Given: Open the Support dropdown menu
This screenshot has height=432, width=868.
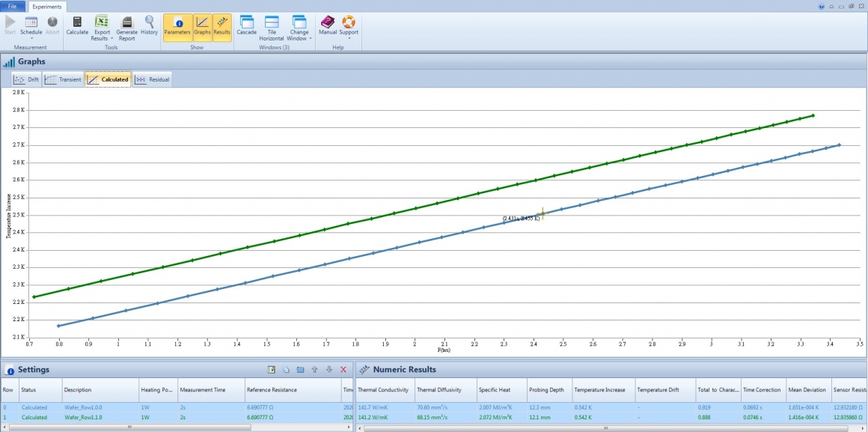Looking at the screenshot, I should click(349, 28).
